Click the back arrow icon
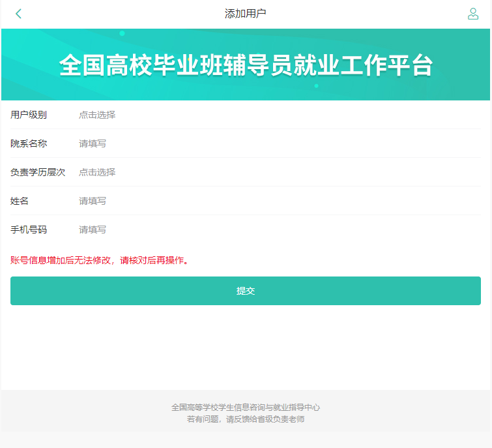The height and width of the screenshot is (448, 492). click(x=18, y=14)
